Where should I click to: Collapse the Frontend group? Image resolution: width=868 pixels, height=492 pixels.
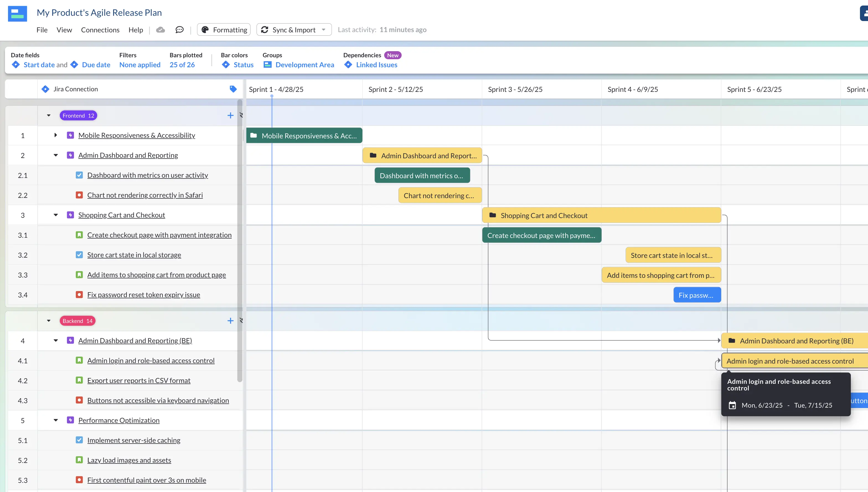[x=49, y=116]
